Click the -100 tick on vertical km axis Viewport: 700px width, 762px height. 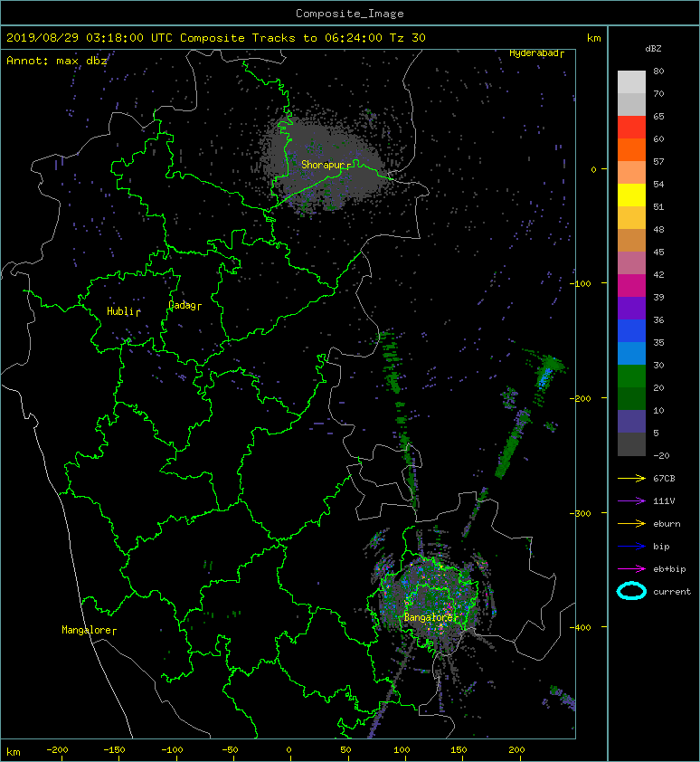(582, 284)
